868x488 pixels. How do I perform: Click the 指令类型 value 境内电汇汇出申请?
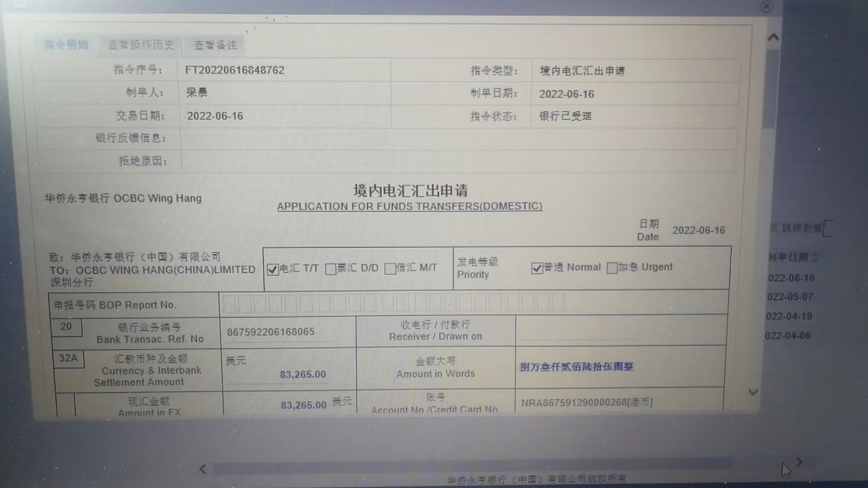point(582,71)
